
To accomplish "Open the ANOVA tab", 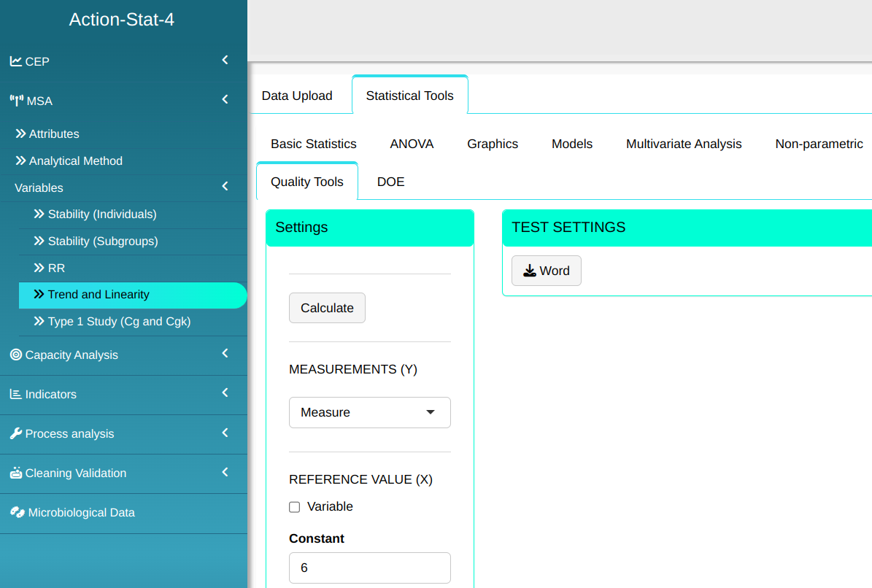I will pos(412,144).
